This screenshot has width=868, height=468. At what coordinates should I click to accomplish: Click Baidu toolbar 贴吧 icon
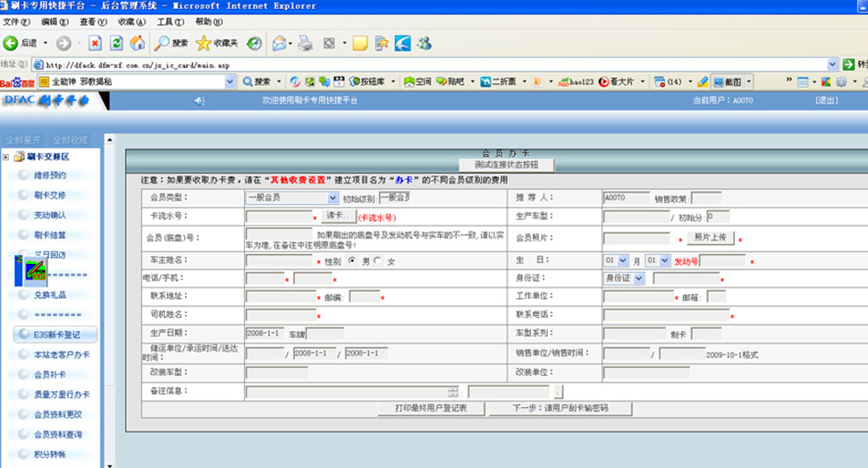450,82
